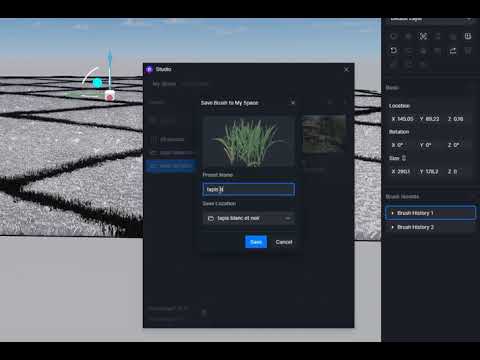Click inside the Preset Name field
Screen dimensions: 480x360
[249, 189]
